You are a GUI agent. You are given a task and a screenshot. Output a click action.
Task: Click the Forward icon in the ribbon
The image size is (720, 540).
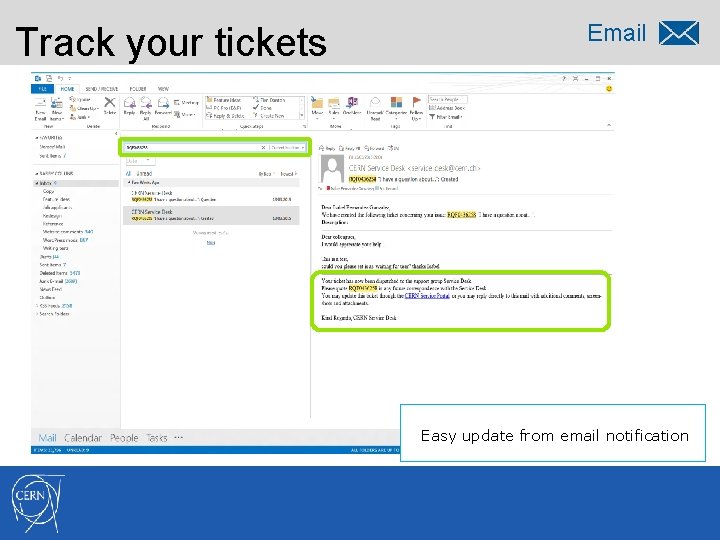point(163,102)
